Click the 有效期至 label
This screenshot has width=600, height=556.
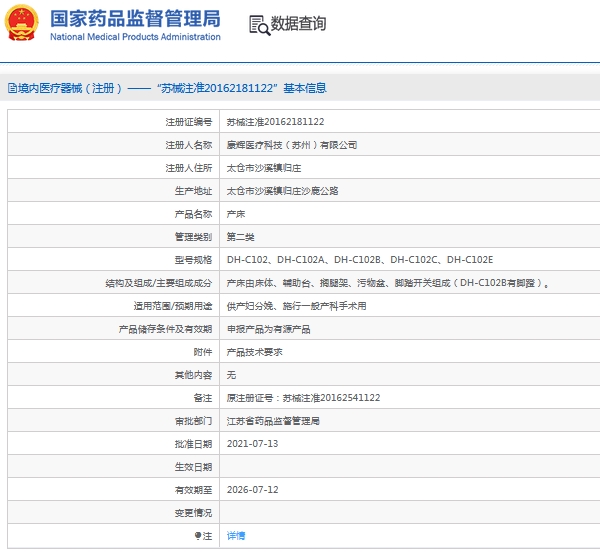coord(193,490)
